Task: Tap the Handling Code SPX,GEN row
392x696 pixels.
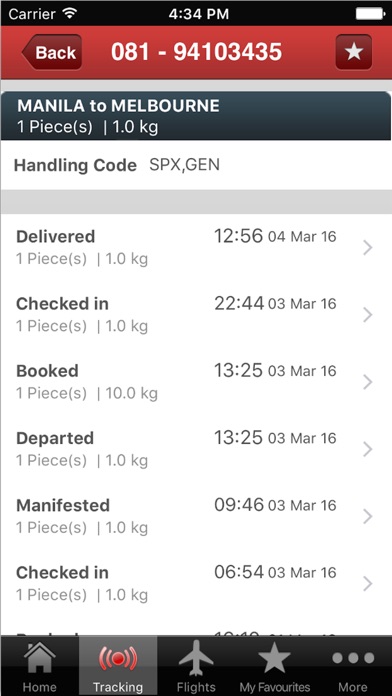Action: (x=196, y=165)
